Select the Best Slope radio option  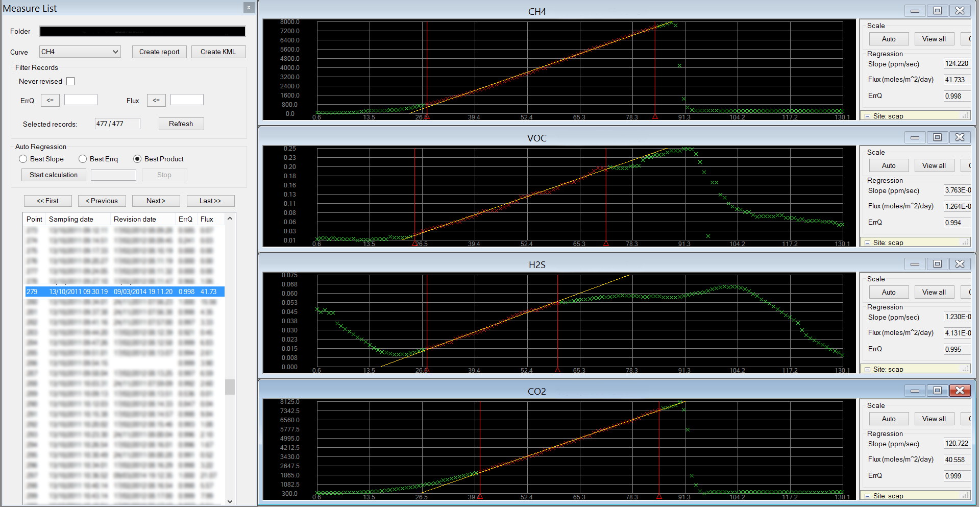[23, 159]
